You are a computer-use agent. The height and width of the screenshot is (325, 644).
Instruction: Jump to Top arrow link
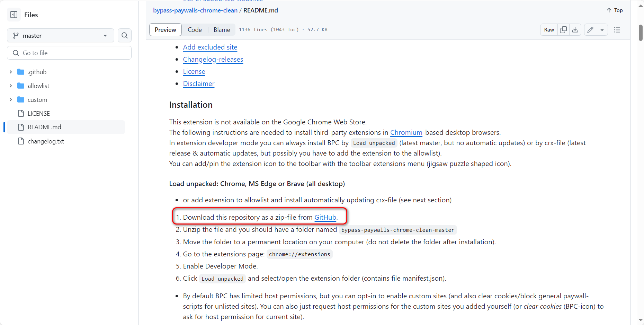(615, 10)
